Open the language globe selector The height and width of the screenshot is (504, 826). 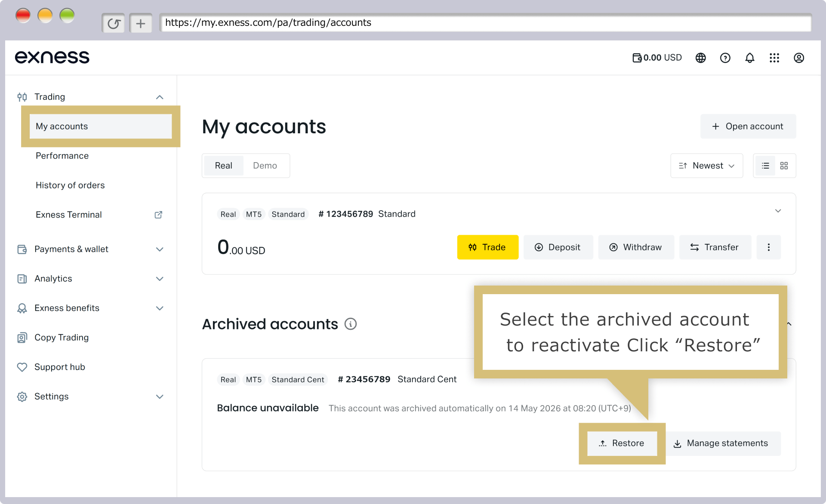click(x=701, y=58)
